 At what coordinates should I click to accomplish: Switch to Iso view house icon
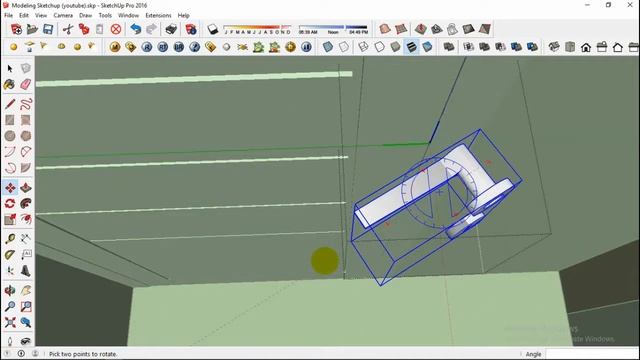[554, 47]
